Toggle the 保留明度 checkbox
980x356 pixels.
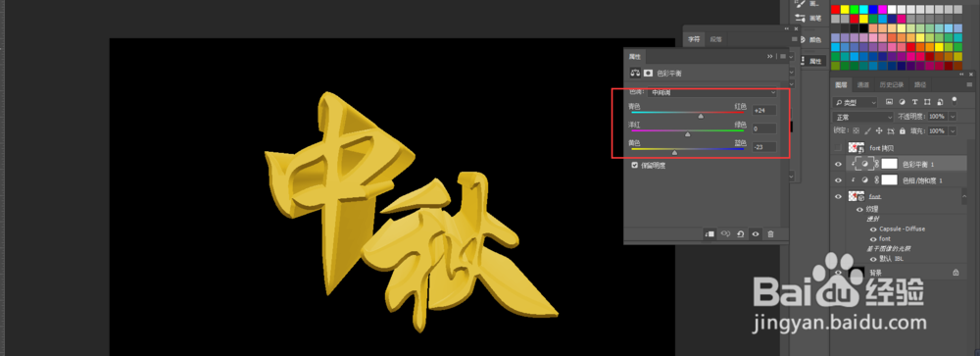[635, 165]
